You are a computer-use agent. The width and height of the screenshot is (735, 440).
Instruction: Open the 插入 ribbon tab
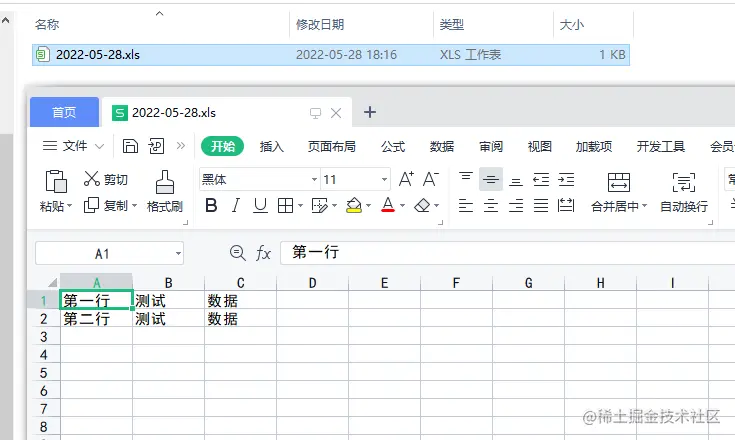[271, 146]
